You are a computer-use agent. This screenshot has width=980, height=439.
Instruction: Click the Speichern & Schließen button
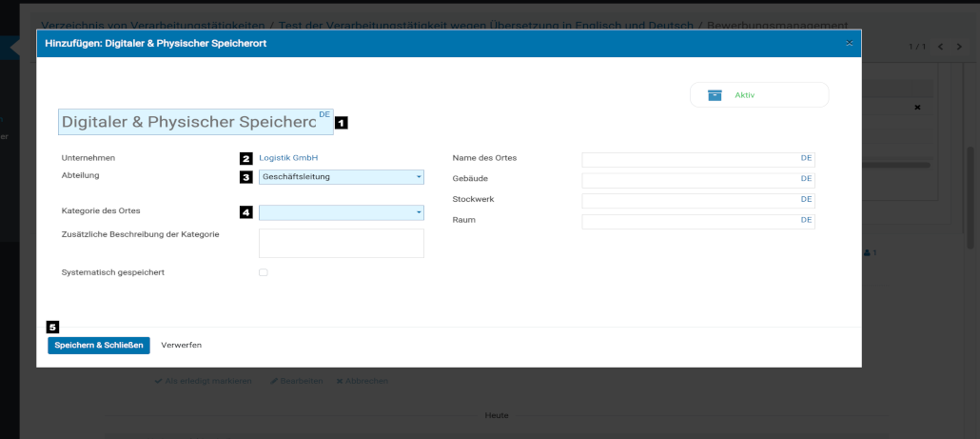[x=99, y=345]
